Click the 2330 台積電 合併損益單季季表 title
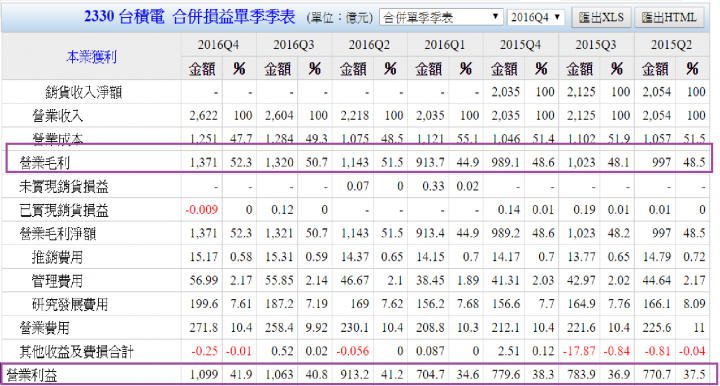720x386 pixels. tap(190, 17)
